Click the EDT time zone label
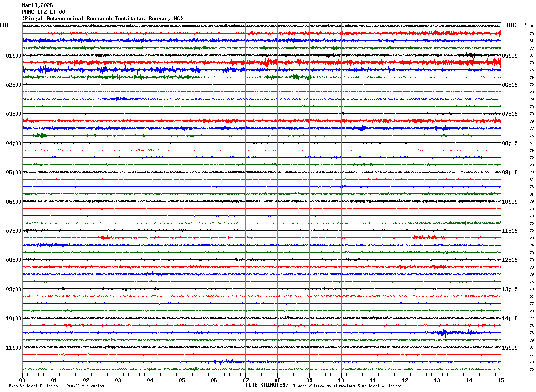 tap(4, 25)
